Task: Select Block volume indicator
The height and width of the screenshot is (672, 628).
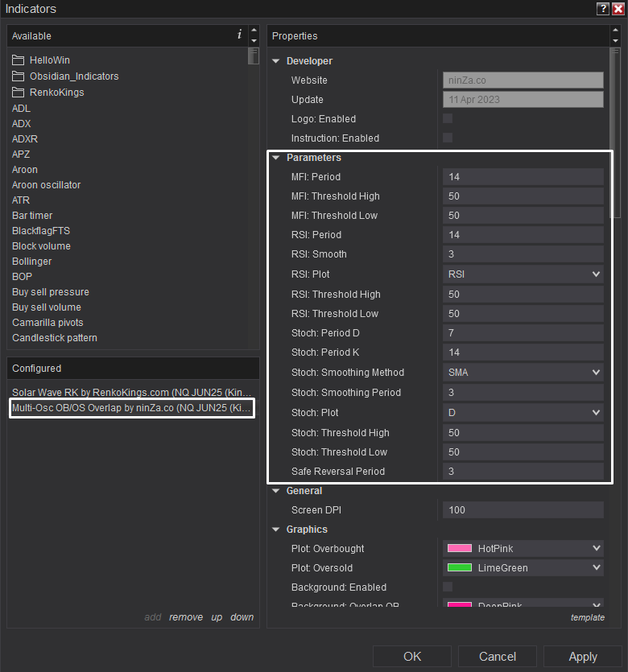Action: coord(41,246)
